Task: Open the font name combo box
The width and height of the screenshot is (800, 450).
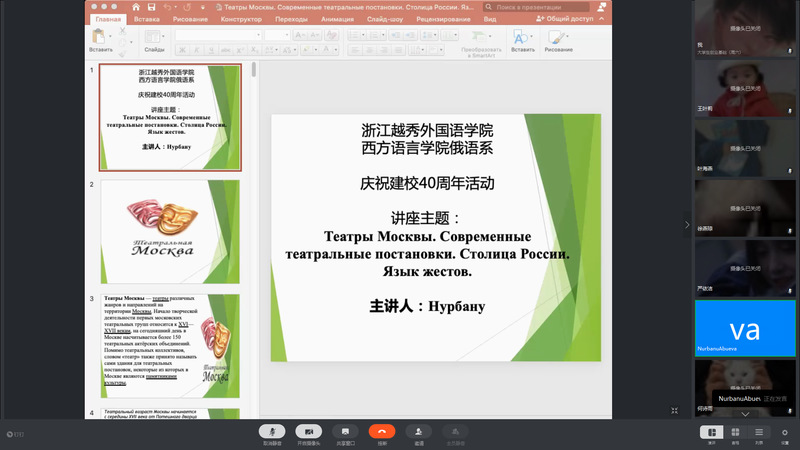Action: coord(218,35)
